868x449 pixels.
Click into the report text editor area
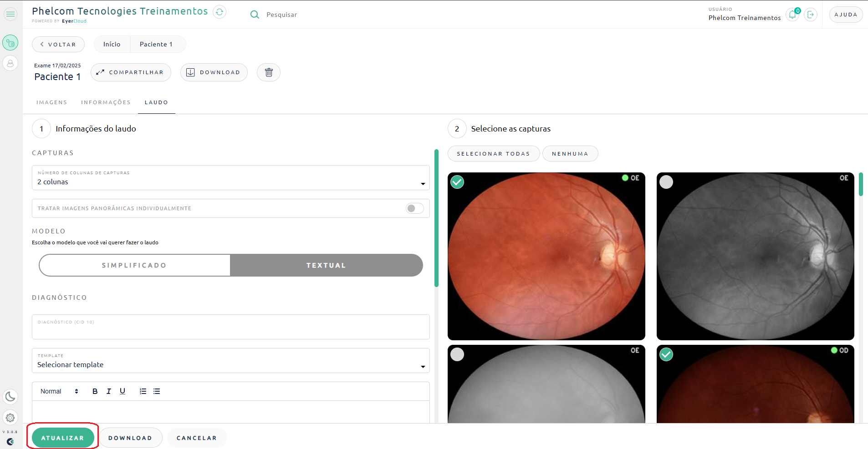tap(231, 412)
